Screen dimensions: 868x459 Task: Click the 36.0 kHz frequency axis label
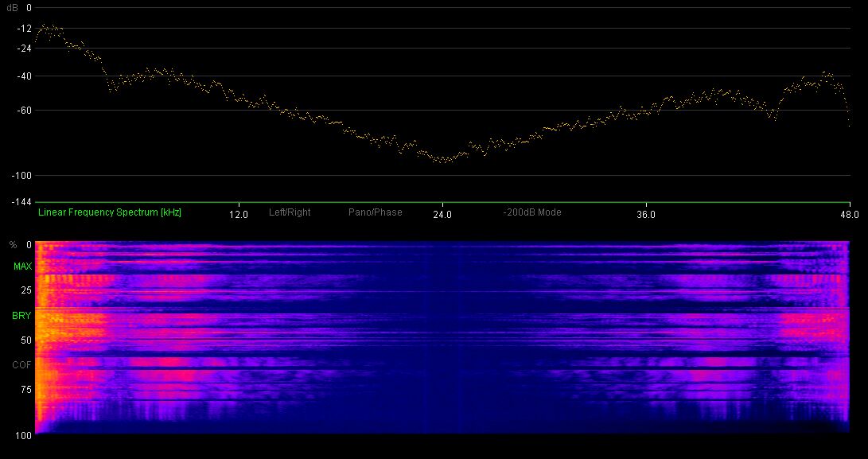(x=645, y=214)
